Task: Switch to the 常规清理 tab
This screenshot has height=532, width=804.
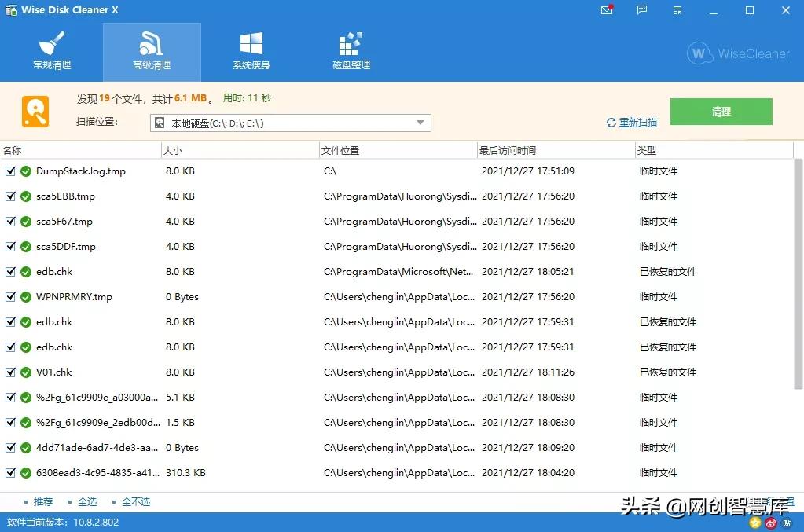Action: point(52,51)
